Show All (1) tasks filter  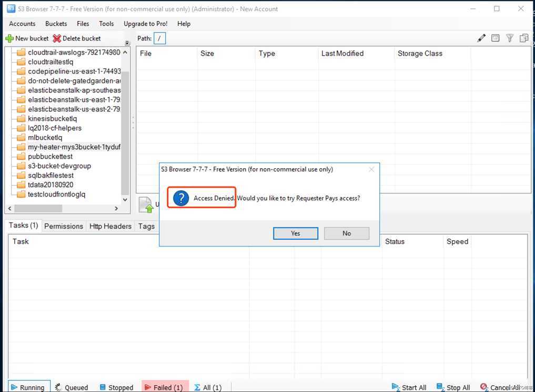pos(208,387)
